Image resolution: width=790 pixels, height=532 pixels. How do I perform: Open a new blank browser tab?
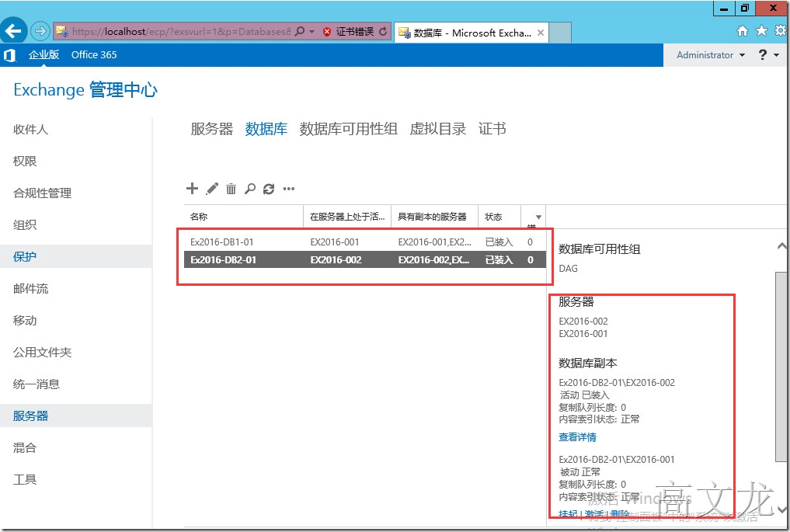coord(560,33)
